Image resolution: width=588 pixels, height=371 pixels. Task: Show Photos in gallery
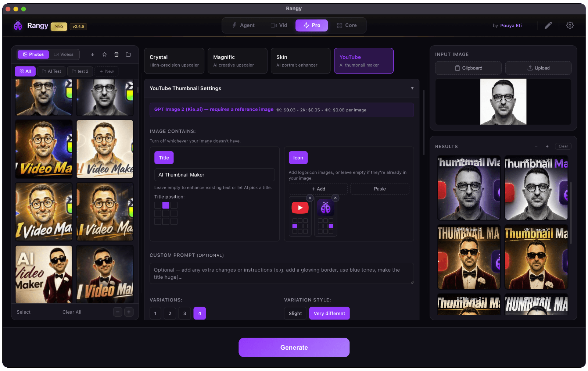coord(33,54)
